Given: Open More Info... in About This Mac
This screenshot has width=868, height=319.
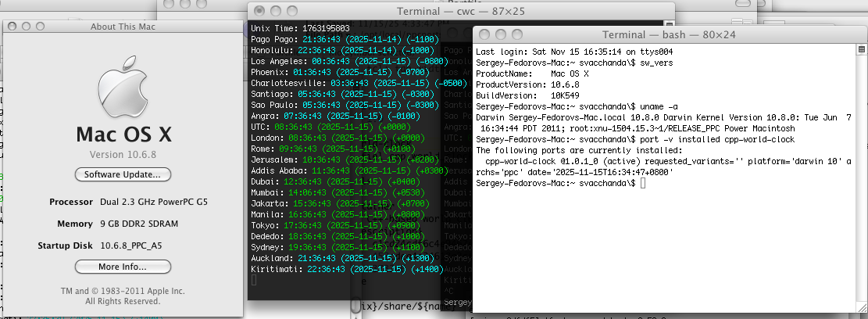Looking at the screenshot, I should pyautogui.click(x=123, y=267).
